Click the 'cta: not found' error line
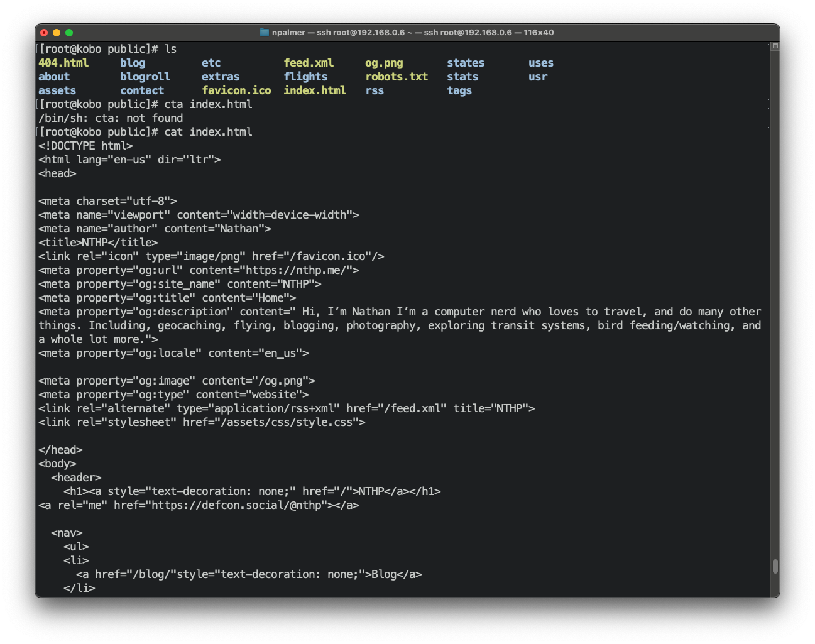 111,118
